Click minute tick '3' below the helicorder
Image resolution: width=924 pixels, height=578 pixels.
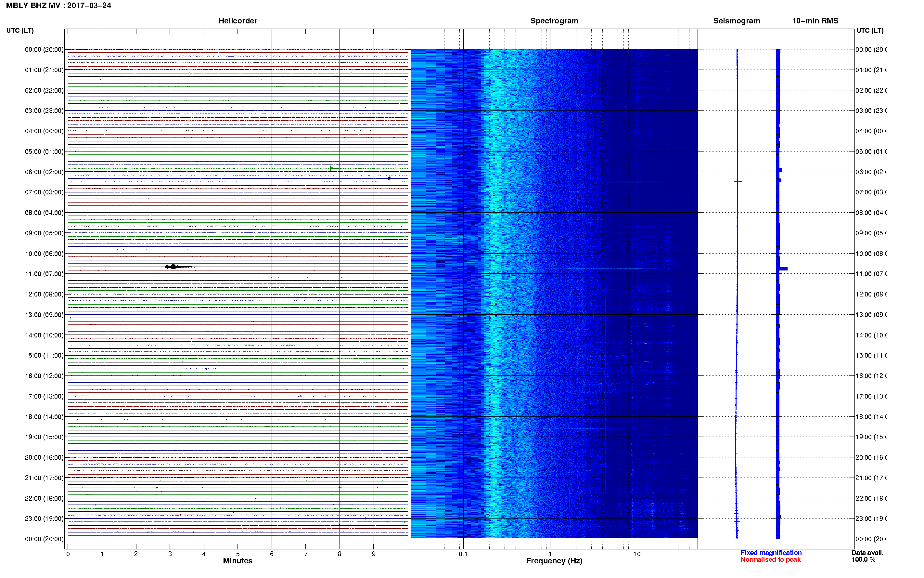170,554
